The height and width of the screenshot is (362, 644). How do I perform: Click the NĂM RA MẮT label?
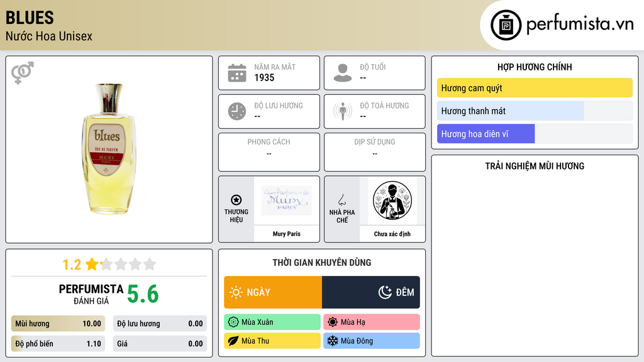[275, 67]
